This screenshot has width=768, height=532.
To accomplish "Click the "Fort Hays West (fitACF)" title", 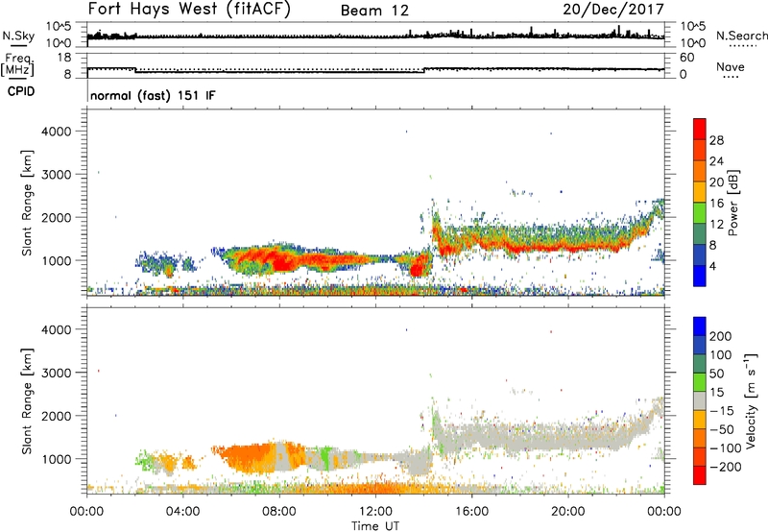I will [189, 9].
